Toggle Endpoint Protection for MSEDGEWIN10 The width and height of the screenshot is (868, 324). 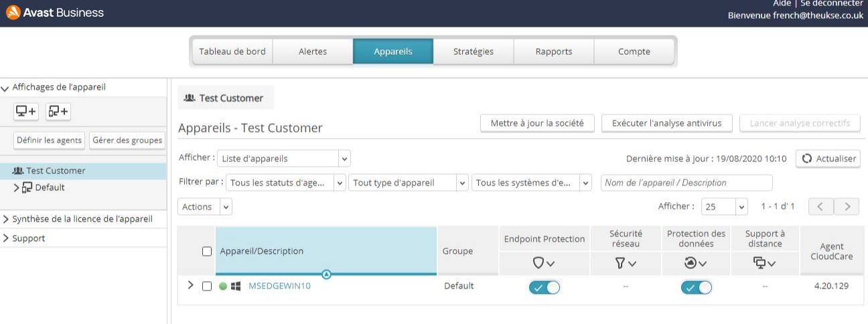pyautogui.click(x=544, y=287)
